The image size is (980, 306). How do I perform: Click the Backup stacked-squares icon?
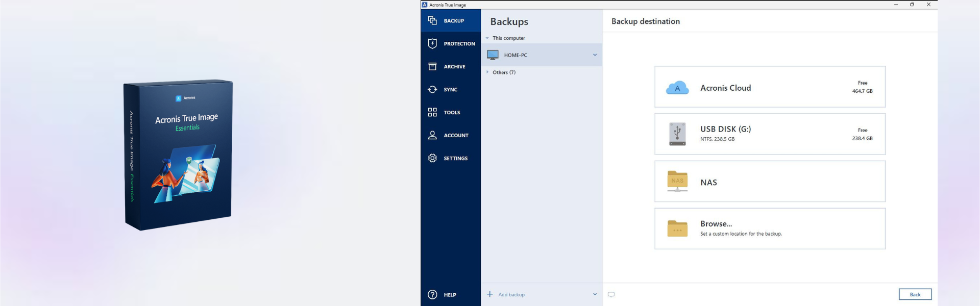click(x=432, y=20)
